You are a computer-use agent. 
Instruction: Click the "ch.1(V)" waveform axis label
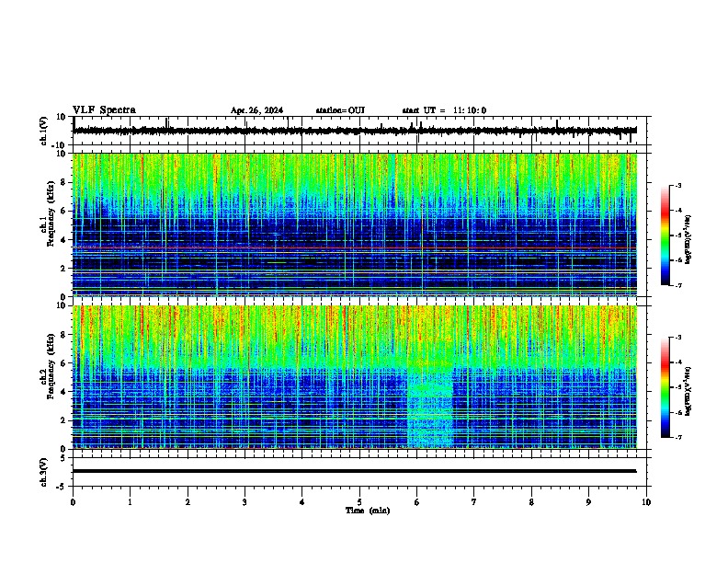[44, 131]
